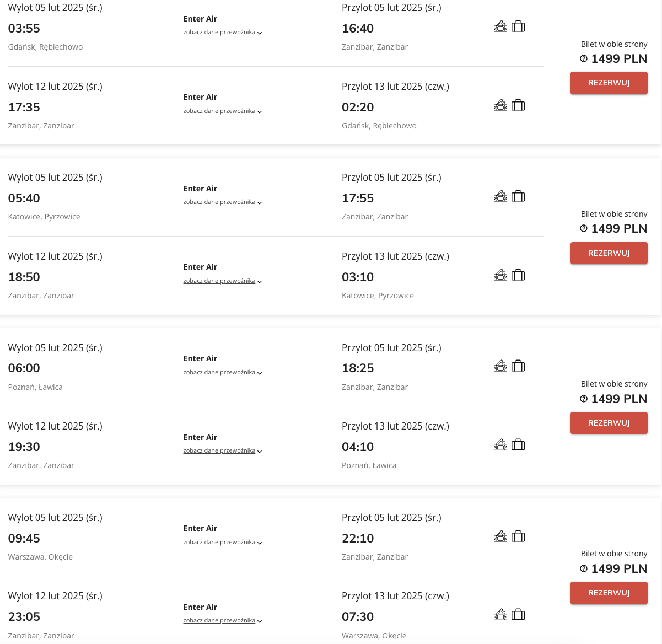Click meal icon on Warszawa 09:45 departure
This screenshot has height=644, width=662.
[x=500, y=536]
